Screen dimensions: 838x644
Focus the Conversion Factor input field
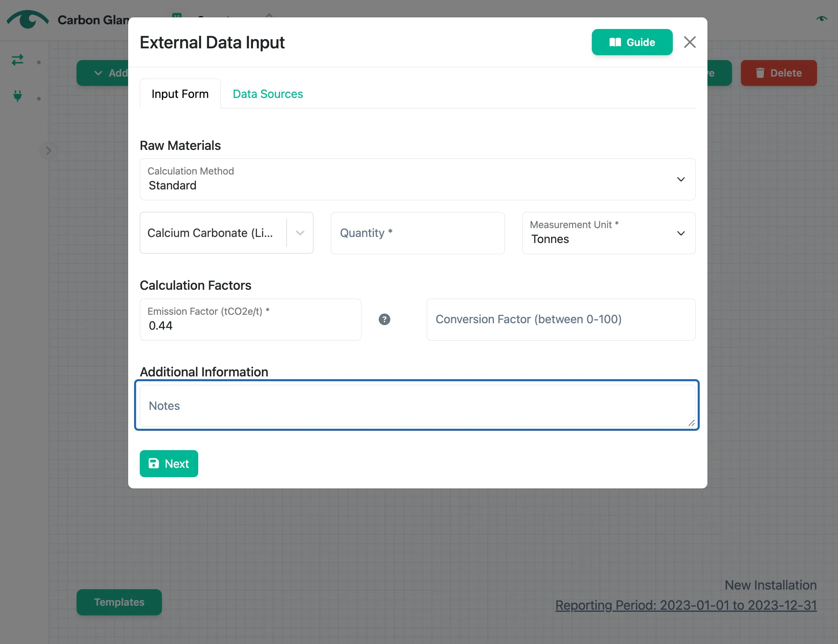(x=561, y=320)
